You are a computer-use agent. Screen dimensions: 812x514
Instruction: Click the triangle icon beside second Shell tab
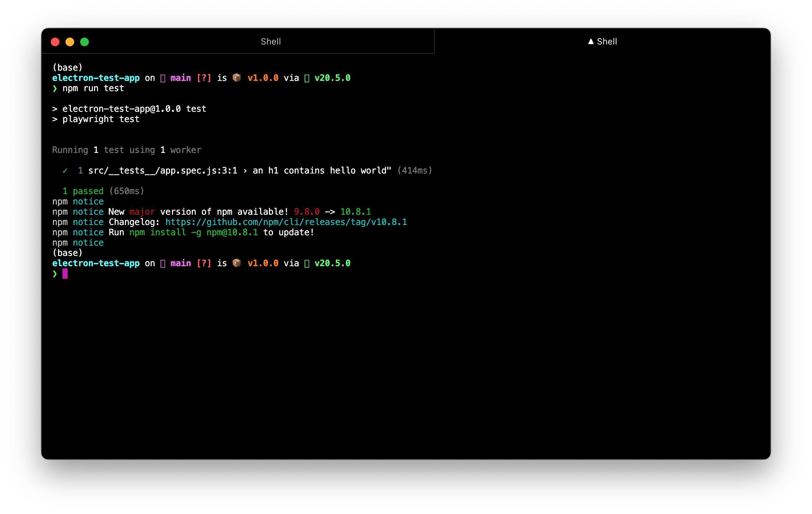click(591, 42)
